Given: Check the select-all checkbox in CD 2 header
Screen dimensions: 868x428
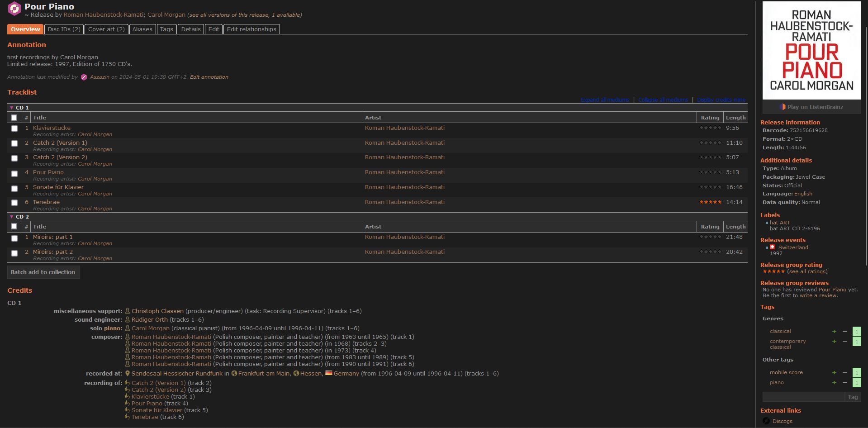Looking at the screenshot, I should coord(14,226).
